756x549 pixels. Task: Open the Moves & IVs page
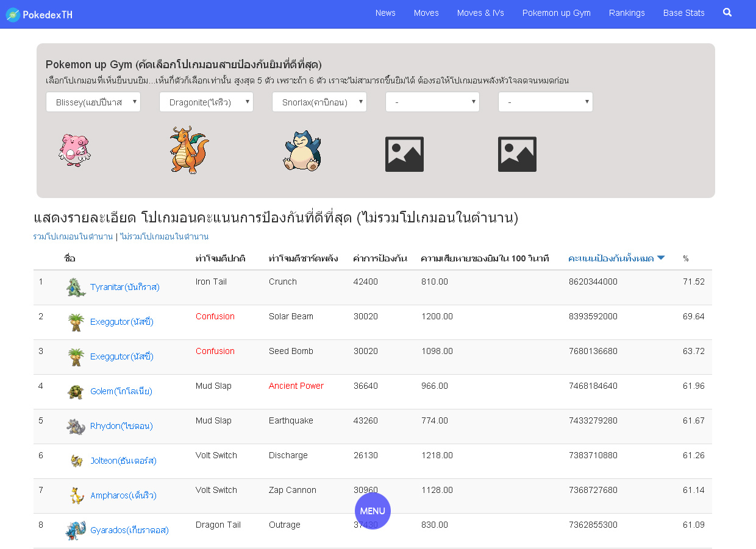(480, 13)
